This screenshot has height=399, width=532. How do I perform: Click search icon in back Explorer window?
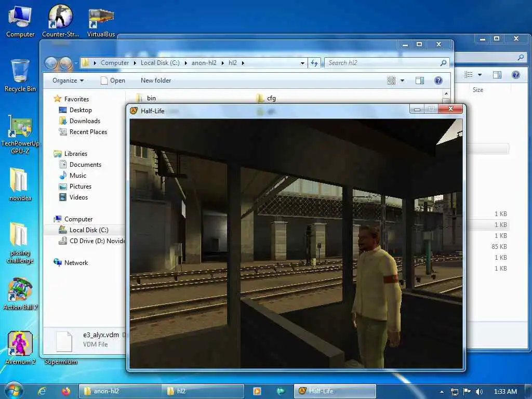point(521,57)
